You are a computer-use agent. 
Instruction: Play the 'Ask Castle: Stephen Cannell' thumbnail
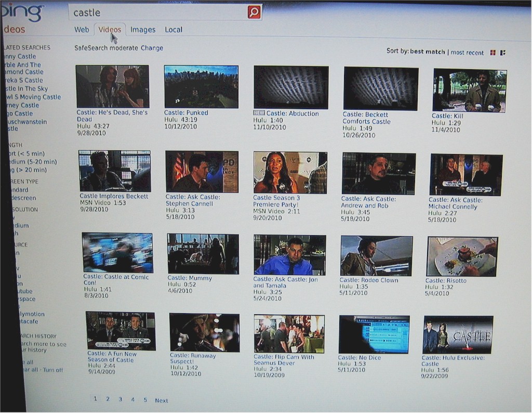202,172
